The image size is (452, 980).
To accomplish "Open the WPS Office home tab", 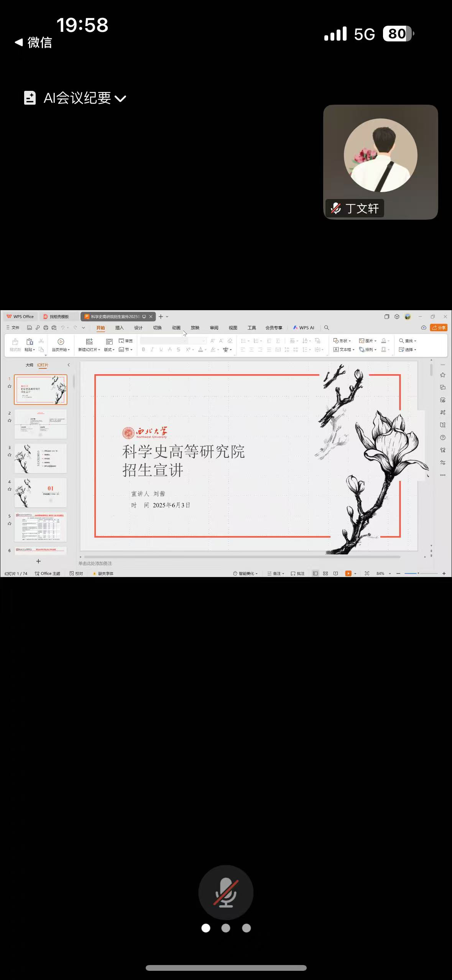I will pyautogui.click(x=20, y=317).
